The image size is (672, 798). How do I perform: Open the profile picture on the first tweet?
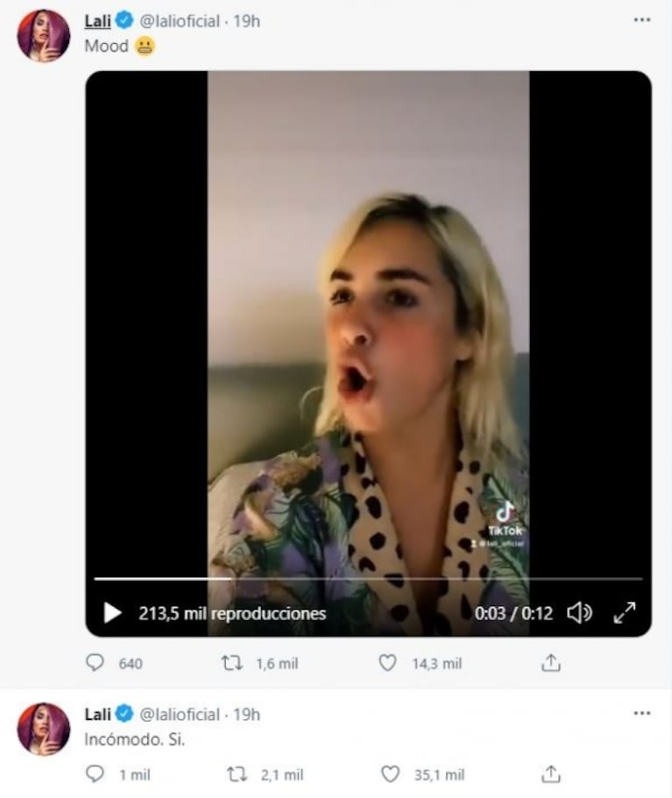click(x=43, y=36)
